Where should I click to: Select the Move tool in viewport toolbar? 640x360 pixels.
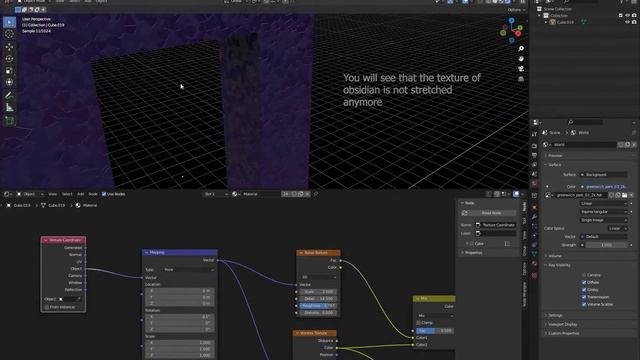(9, 47)
